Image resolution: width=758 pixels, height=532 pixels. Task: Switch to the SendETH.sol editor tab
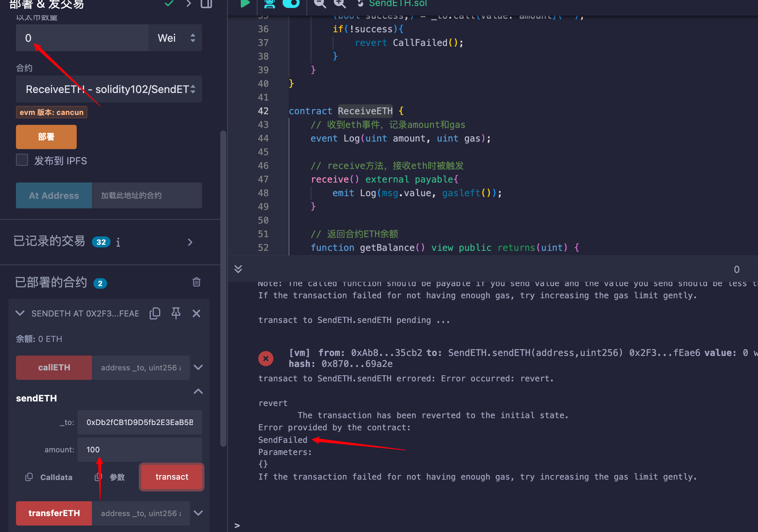click(x=398, y=3)
